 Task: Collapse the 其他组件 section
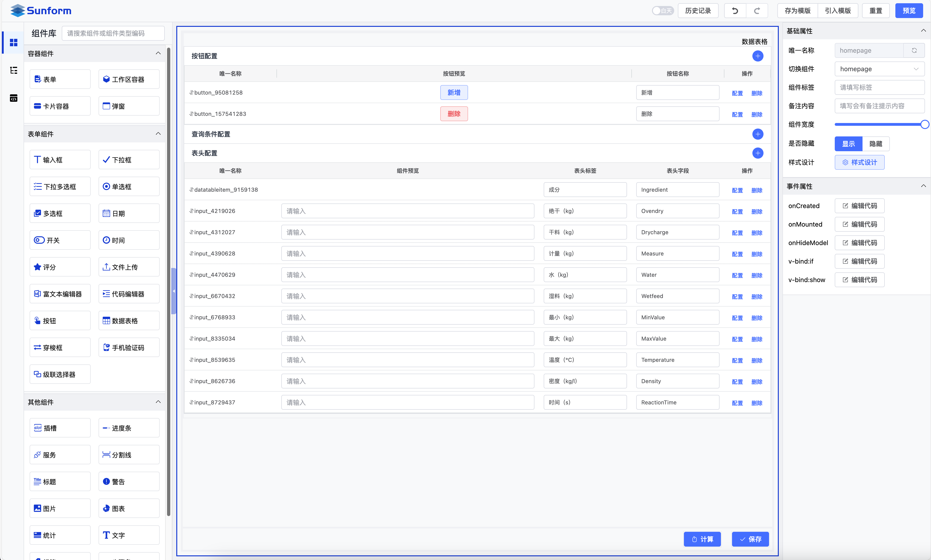point(158,402)
